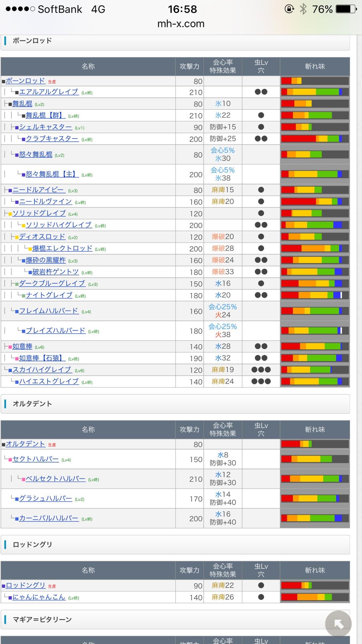Open the ハイエストグレイブ link
Screen dimensions: 362x644
(x=49, y=382)
